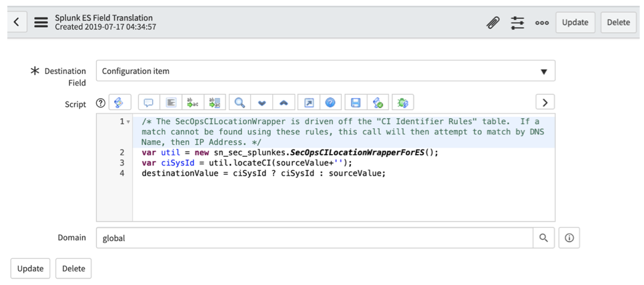
Task: Open the Destination Field dropdown
Action: (x=326, y=71)
